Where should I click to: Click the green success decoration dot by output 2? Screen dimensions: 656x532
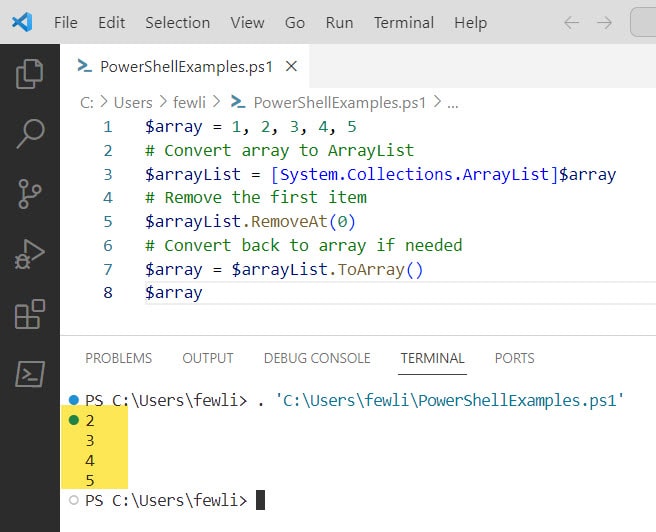point(74,420)
